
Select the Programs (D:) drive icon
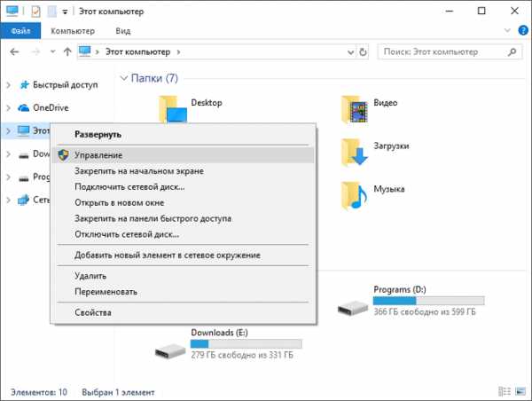click(x=353, y=308)
